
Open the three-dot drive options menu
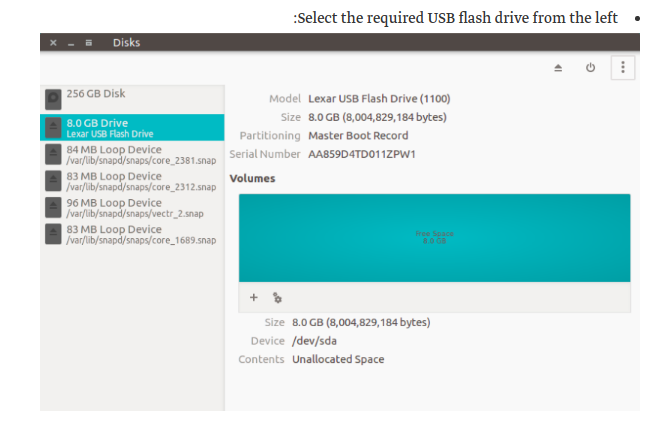[623, 67]
